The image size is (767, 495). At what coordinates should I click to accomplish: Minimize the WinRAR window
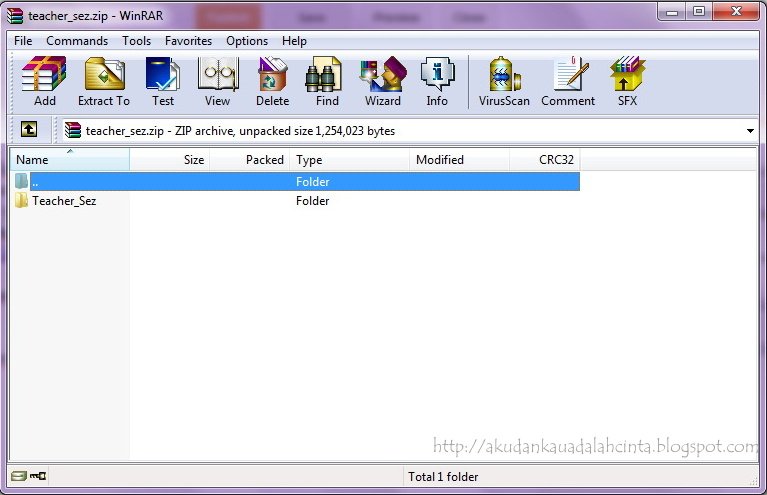[672, 12]
